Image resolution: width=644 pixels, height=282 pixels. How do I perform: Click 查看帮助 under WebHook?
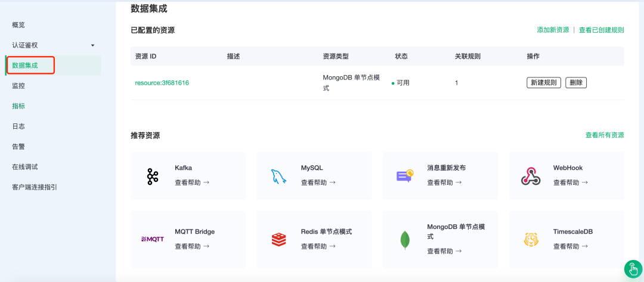[x=571, y=182]
